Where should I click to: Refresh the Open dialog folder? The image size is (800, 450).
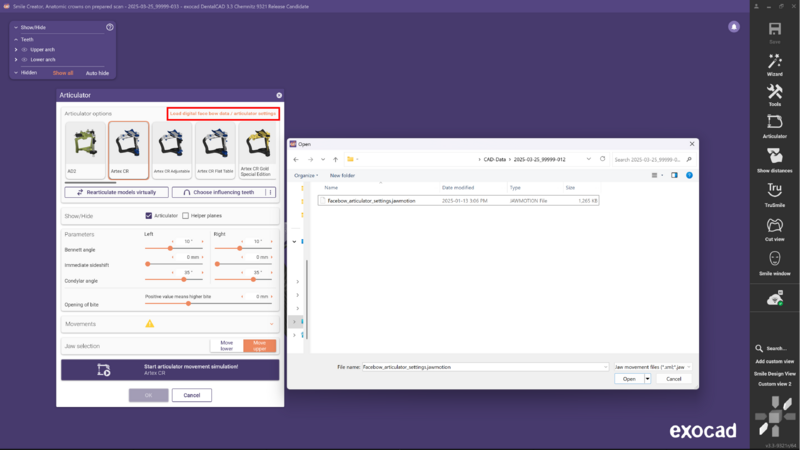[x=603, y=159]
